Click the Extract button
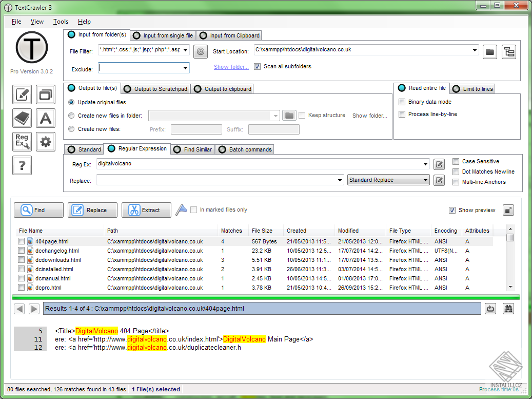532x399 pixels. click(x=147, y=210)
